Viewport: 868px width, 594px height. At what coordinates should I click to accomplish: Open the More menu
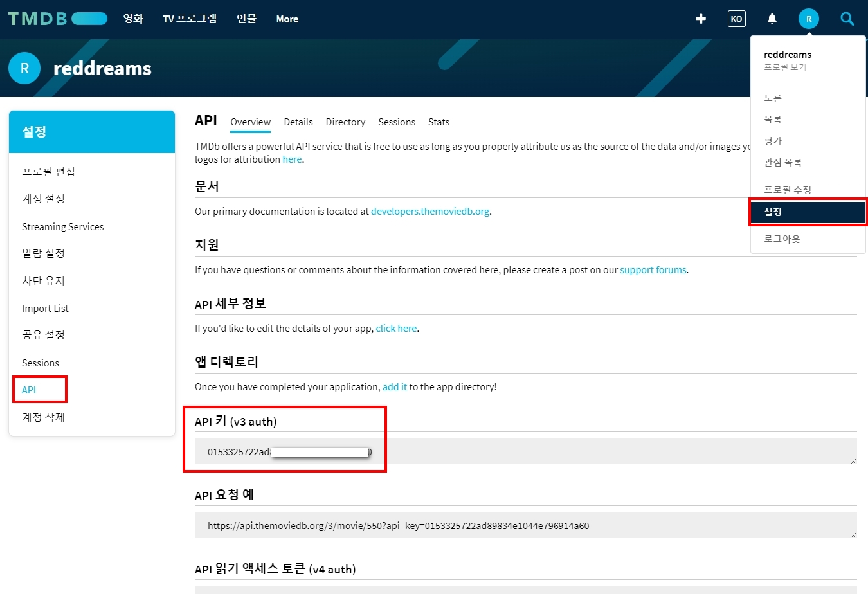[287, 19]
